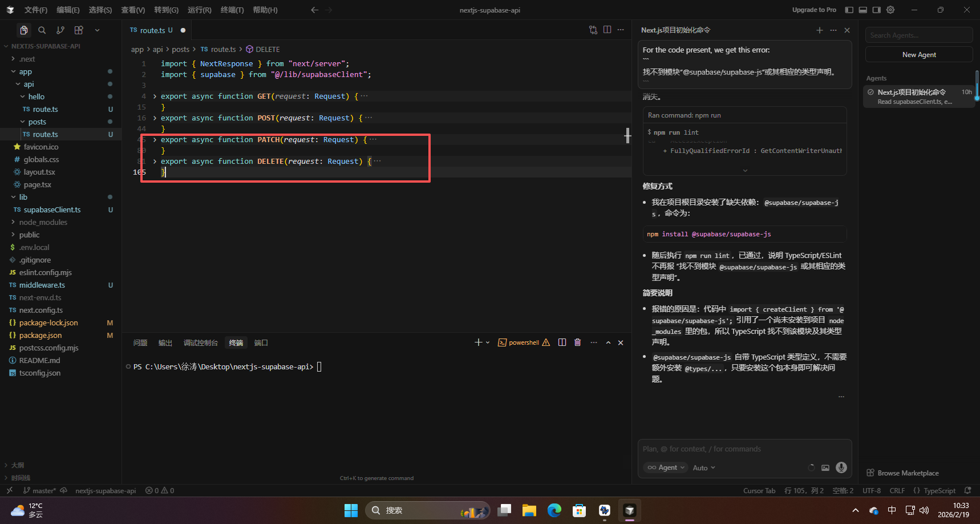
Task: Open Cursor settings gear icon
Action: [890, 10]
